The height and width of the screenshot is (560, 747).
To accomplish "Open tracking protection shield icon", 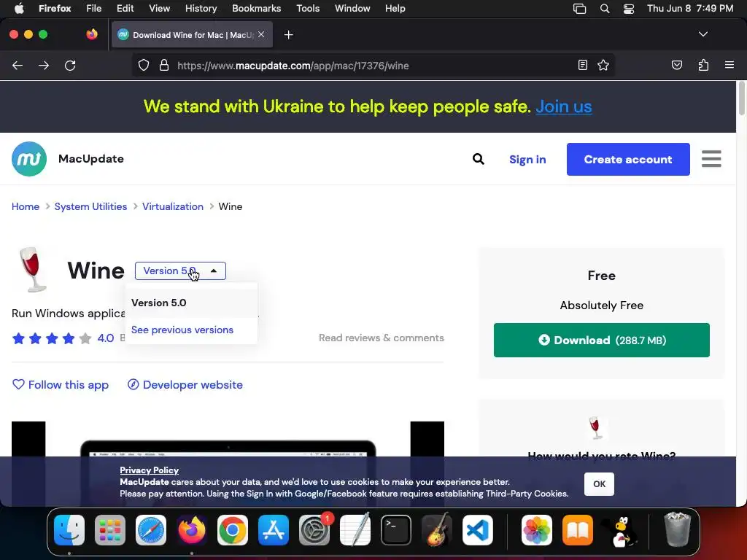I will click(144, 65).
